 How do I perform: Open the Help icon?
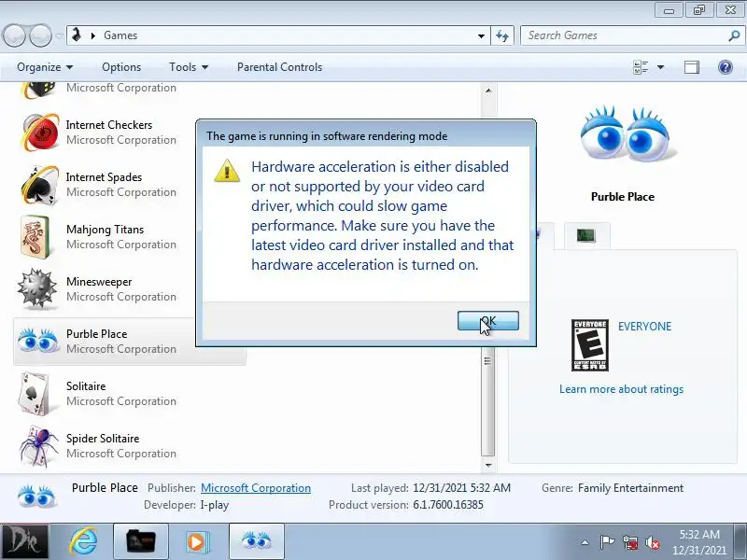(726, 67)
